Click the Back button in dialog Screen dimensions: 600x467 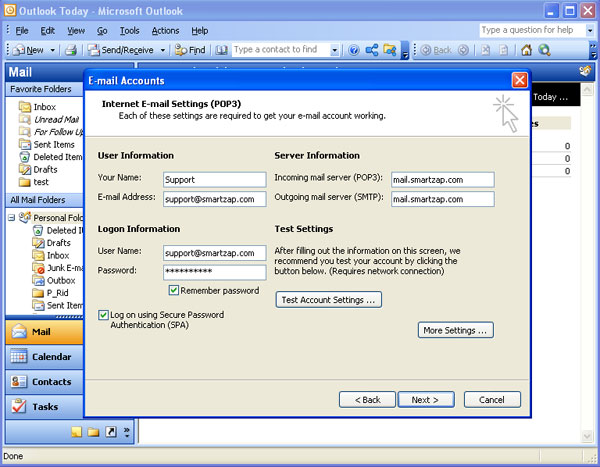[x=367, y=400]
